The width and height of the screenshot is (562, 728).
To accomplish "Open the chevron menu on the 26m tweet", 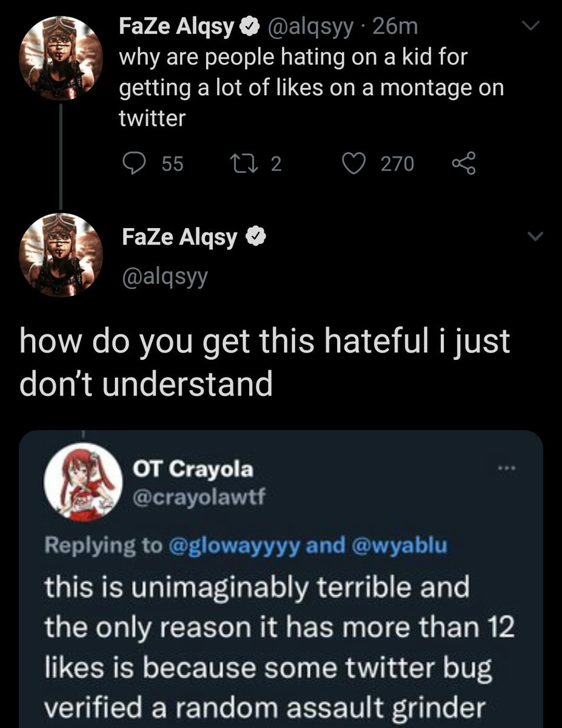I will (x=530, y=26).
